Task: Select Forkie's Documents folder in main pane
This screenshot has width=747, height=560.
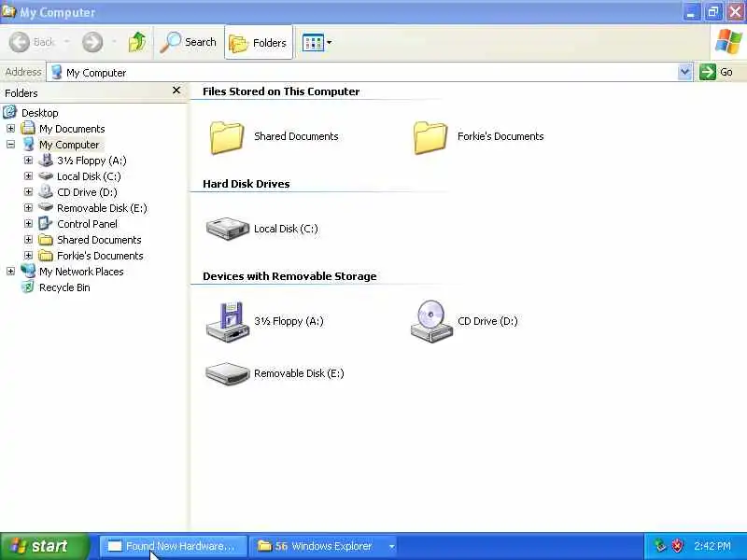Action: click(x=478, y=136)
